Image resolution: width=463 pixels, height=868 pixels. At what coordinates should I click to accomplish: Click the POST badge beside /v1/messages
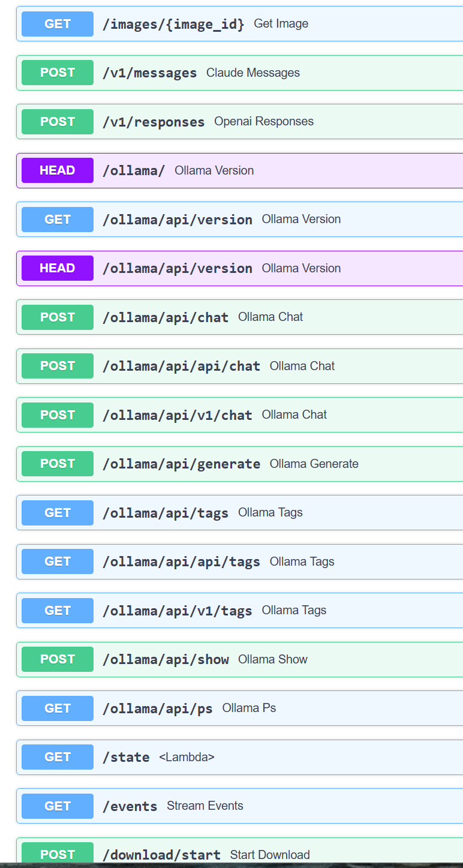[58, 73]
